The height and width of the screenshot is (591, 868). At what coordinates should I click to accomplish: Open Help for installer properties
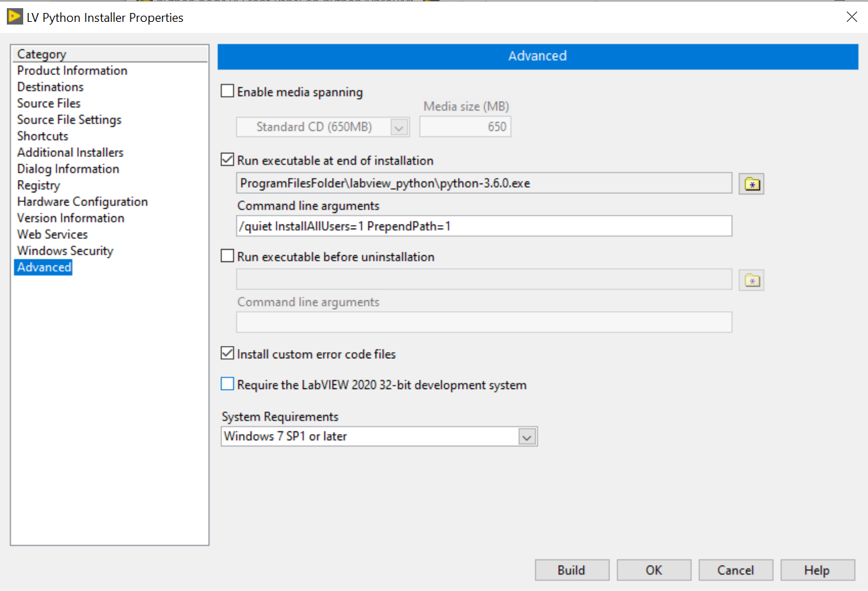tap(818, 571)
